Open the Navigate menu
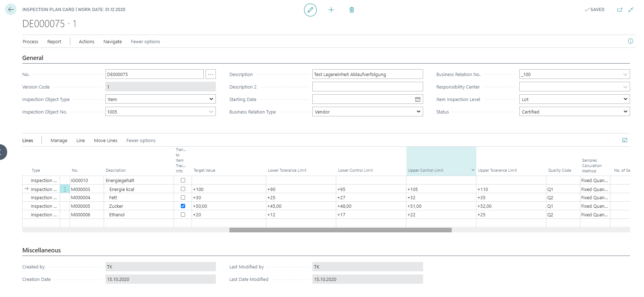The image size is (644, 297). [113, 41]
